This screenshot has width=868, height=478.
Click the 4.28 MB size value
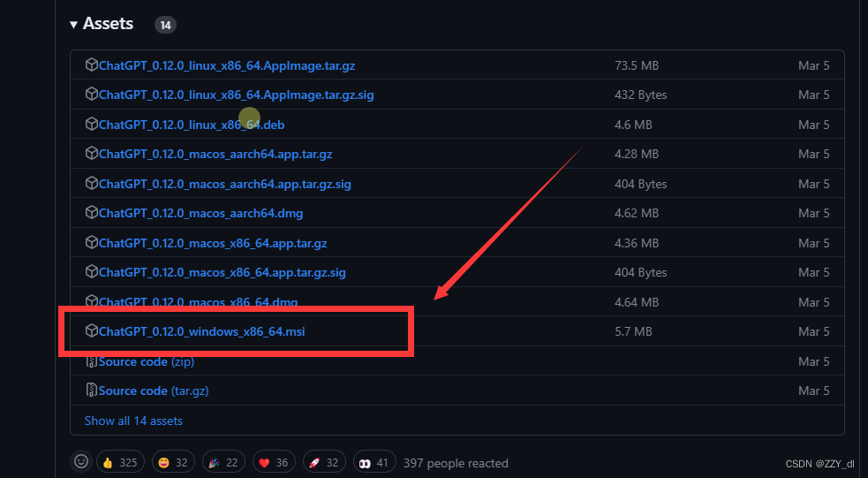(x=637, y=154)
